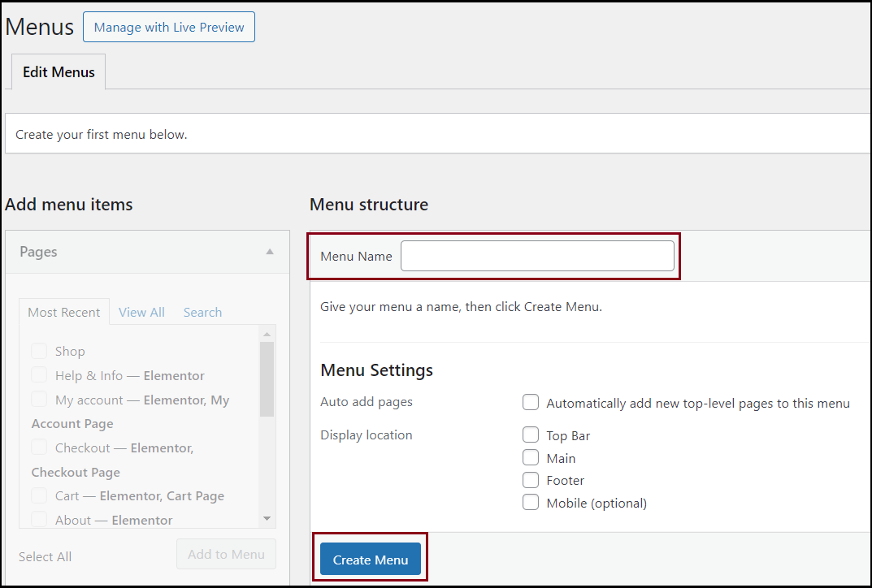Click the Manage with Live Preview button

click(168, 27)
